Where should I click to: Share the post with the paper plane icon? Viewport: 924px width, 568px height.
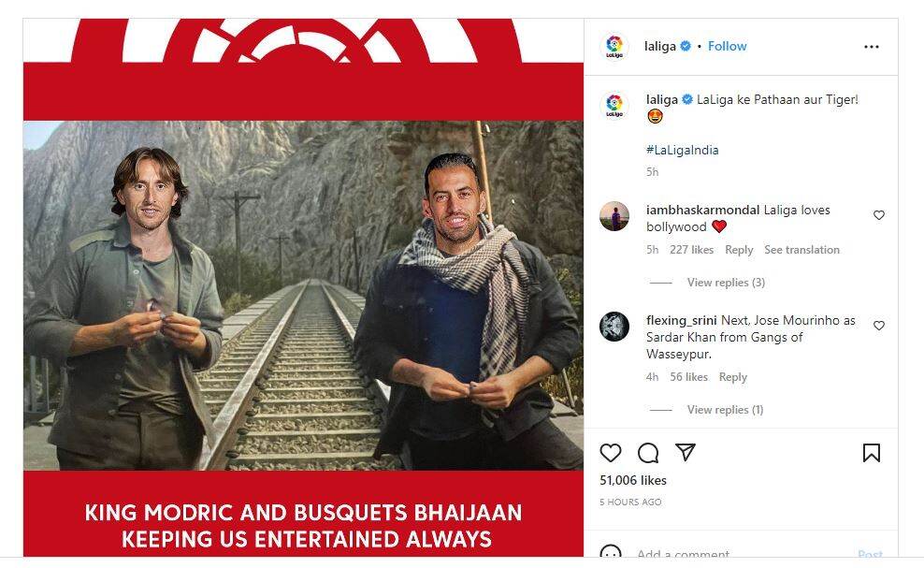coord(686,452)
